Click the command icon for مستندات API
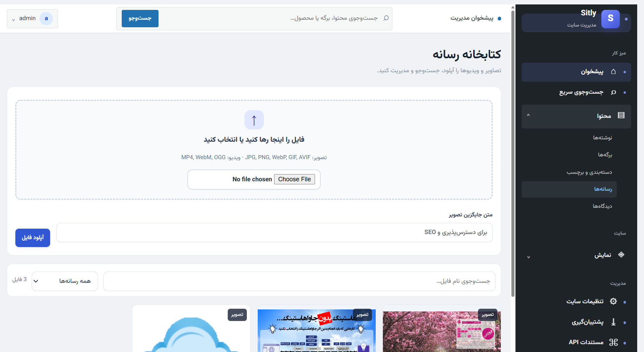This screenshot has height=352, width=644. tap(613, 342)
